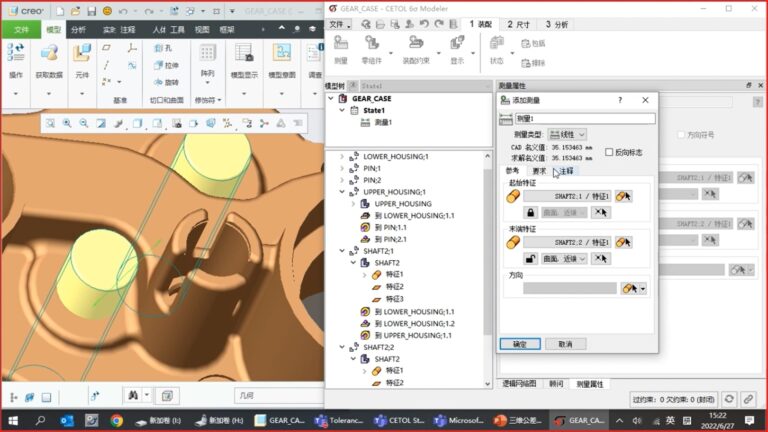
Task: Switch to the 2 尺寸 tab in CETOL
Action: 518,24
